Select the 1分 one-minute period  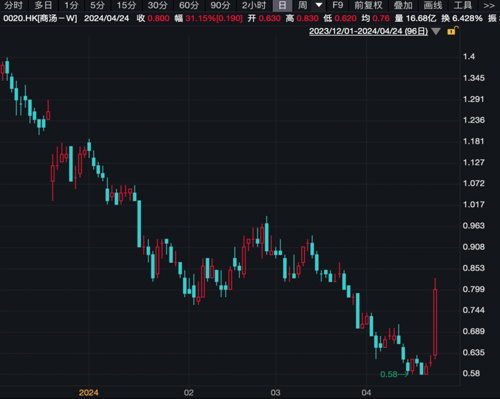click(x=71, y=5)
